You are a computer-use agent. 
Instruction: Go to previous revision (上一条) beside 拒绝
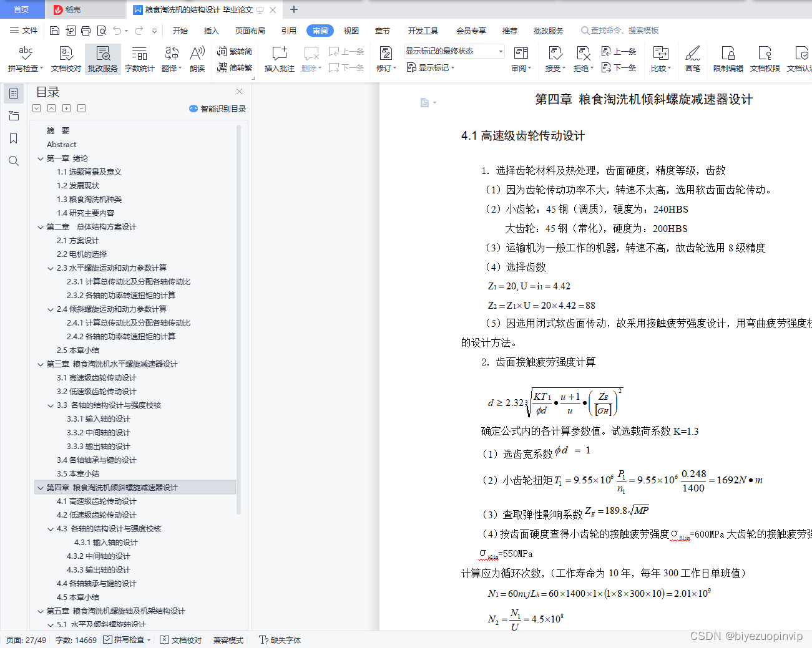pos(619,52)
